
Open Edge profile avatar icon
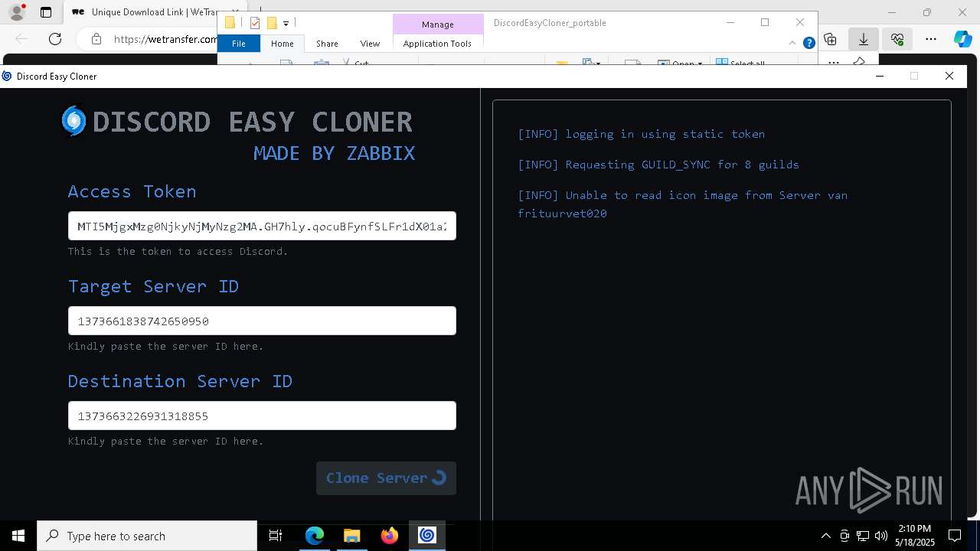tap(17, 12)
